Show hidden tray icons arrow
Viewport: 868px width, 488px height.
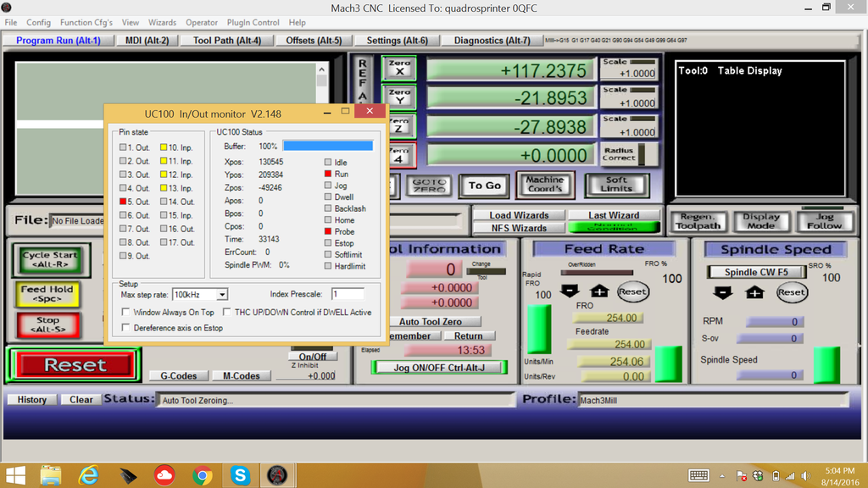[x=722, y=476]
